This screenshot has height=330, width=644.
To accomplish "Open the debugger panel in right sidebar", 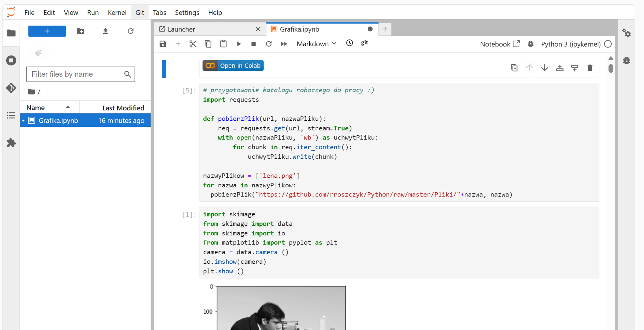I will point(627,60).
